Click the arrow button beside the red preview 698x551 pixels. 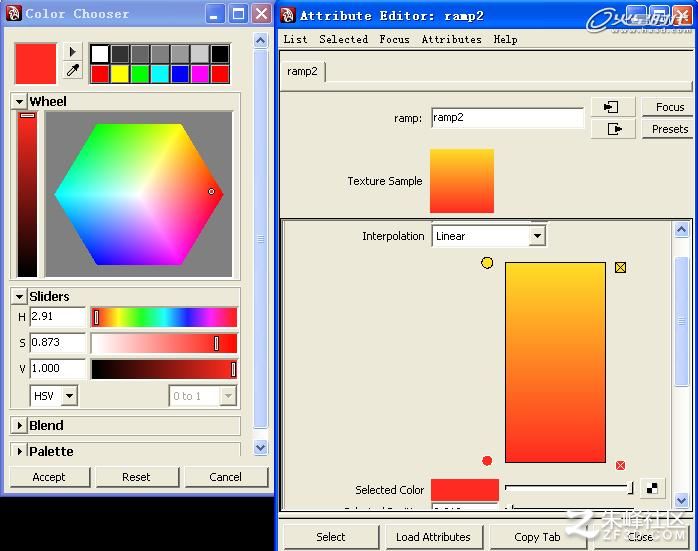tap(73, 52)
